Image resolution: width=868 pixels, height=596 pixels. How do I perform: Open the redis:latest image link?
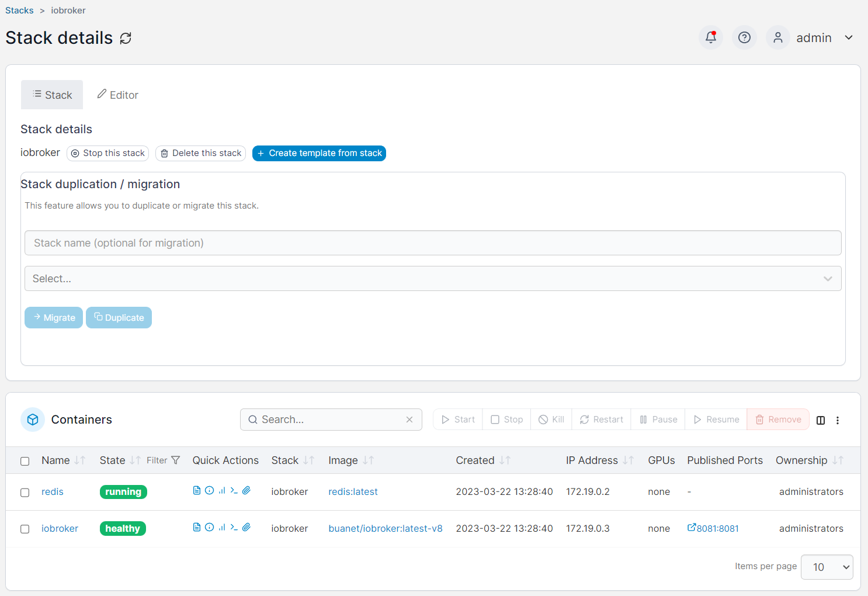[353, 492]
